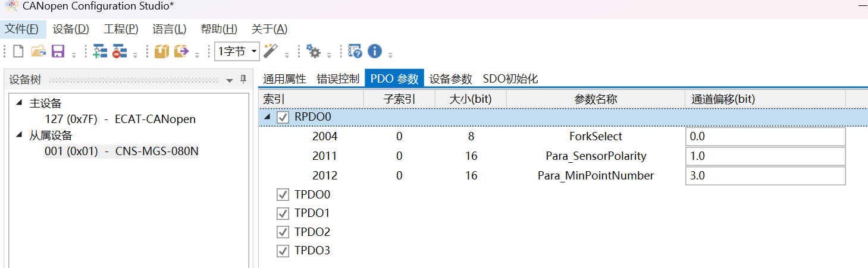Select the PDO 参数 tab

(394, 78)
